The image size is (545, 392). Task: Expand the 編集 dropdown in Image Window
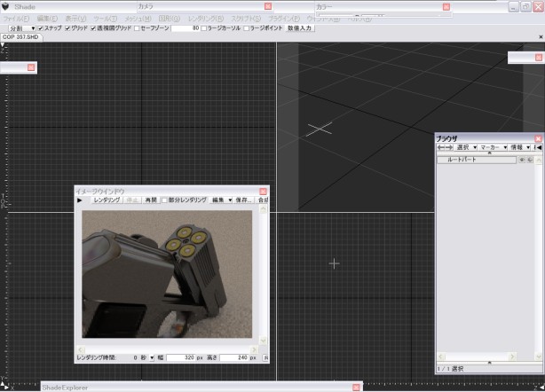[x=222, y=200]
